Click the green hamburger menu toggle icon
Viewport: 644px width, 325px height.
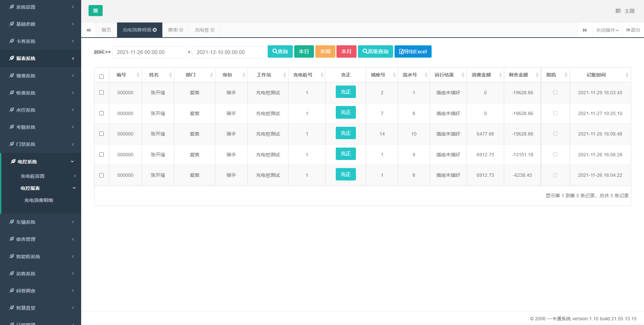pyautogui.click(x=95, y=11)
